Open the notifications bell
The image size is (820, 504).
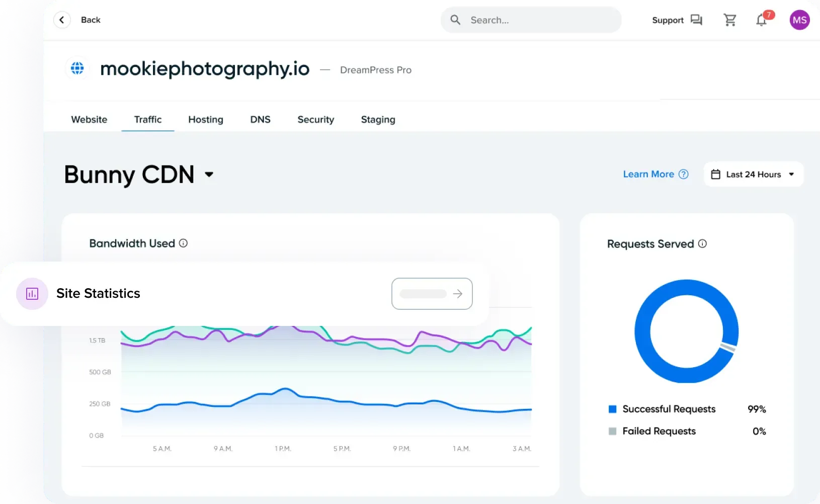761,20
